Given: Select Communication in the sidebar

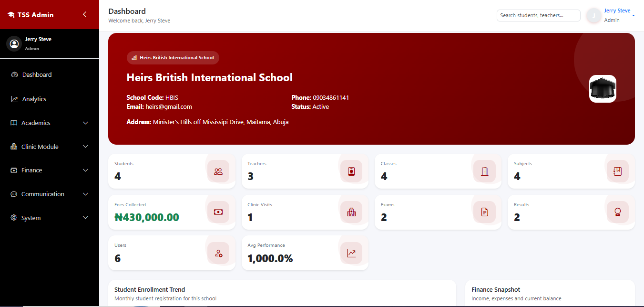Looking at the screenshot, I should pos(50,194).
